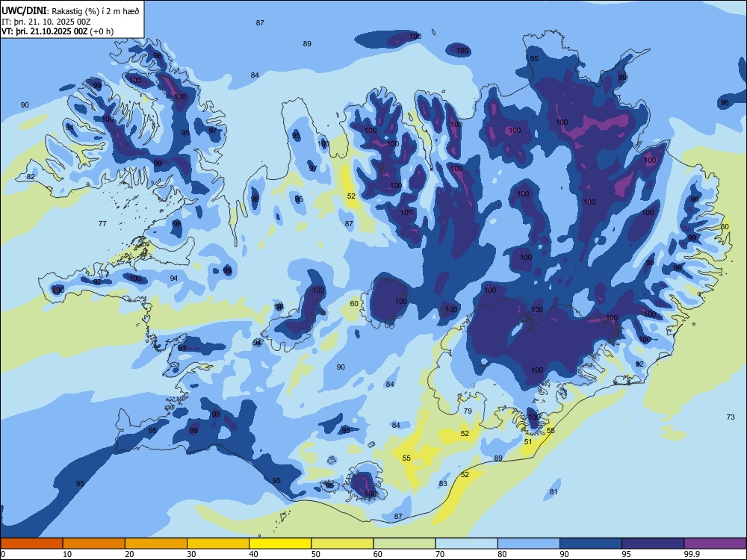
Task: Click the 70–80 pale blue legend swatch
Action: point(466,544)
